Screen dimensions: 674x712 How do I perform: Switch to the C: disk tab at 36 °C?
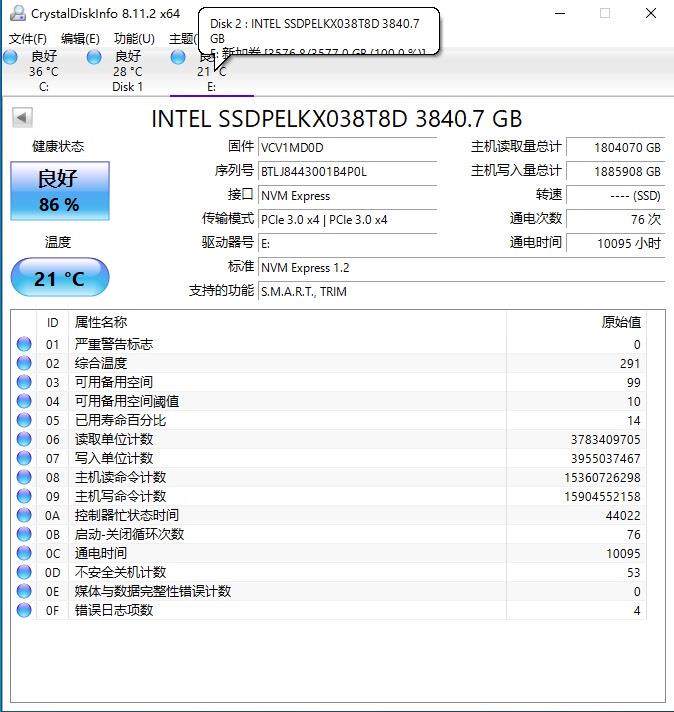coord(44,71)
